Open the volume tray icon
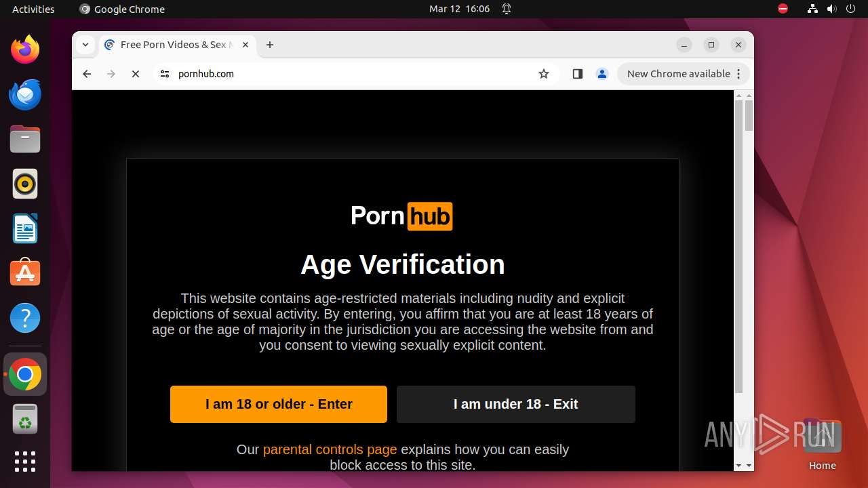This screenshot has height=488, width=868. tap(831, 9)
